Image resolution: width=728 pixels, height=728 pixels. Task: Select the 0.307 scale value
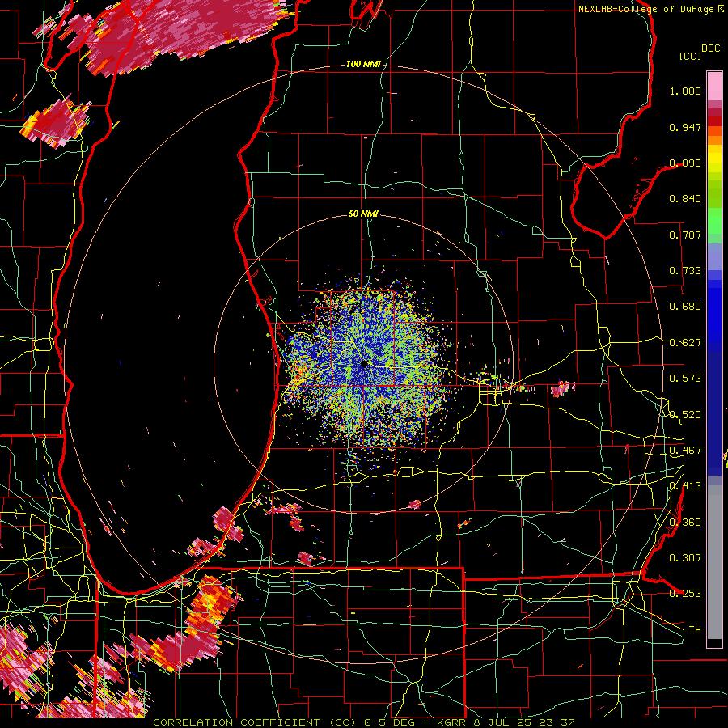(685, 558)
